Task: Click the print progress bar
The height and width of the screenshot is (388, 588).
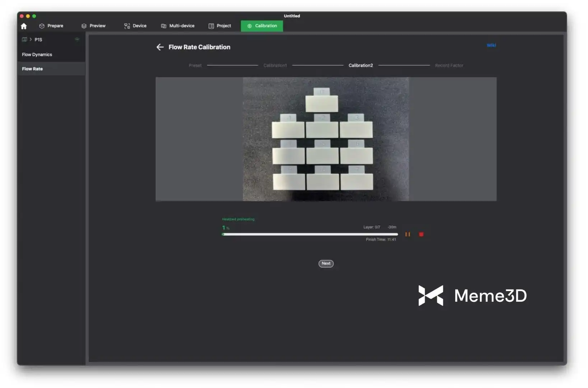Action: click(310, 234)
